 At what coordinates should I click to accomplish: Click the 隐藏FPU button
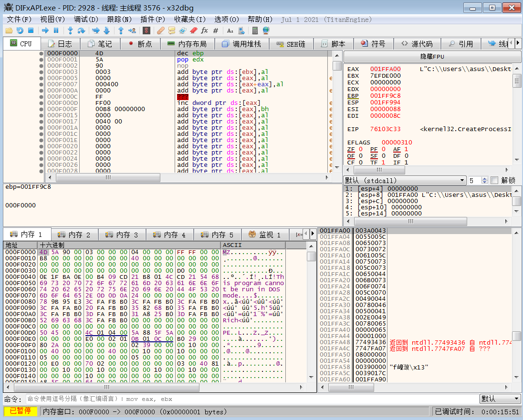pos(432,56)
